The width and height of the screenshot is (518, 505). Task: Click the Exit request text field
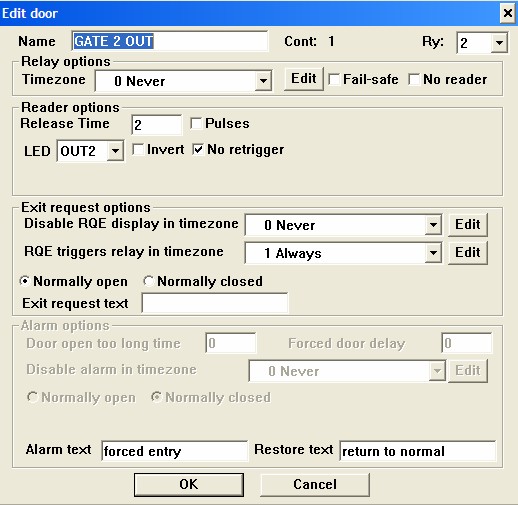tap(215, 303)
